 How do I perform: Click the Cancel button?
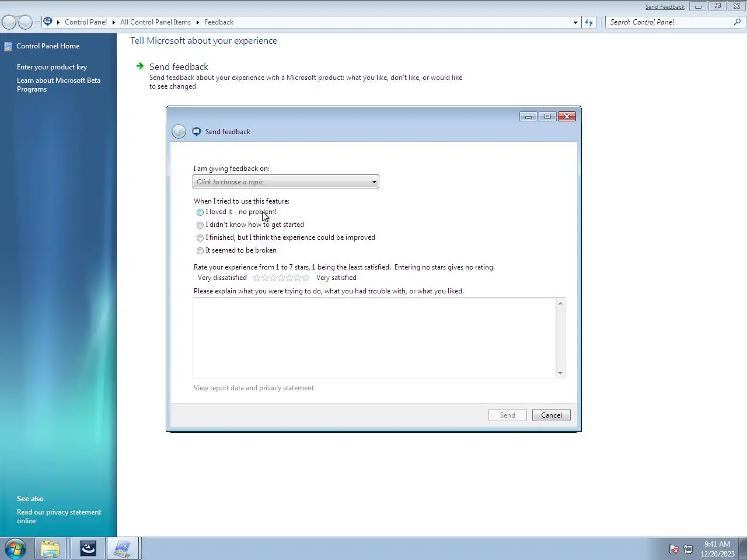[x=551, y=415]
